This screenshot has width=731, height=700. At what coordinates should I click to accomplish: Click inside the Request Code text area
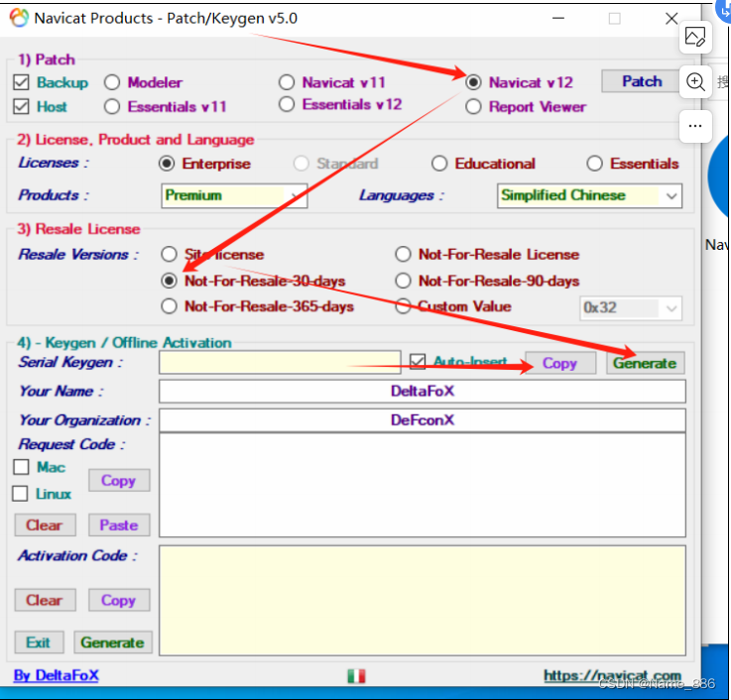(423, 485)
